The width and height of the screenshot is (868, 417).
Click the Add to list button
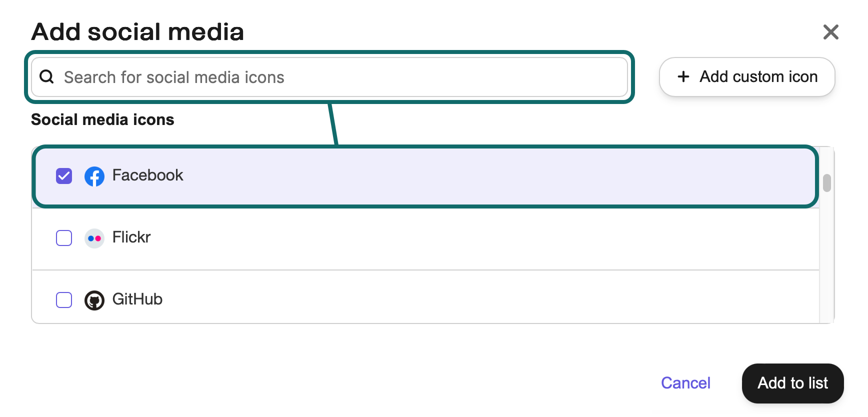coord(792,383)
